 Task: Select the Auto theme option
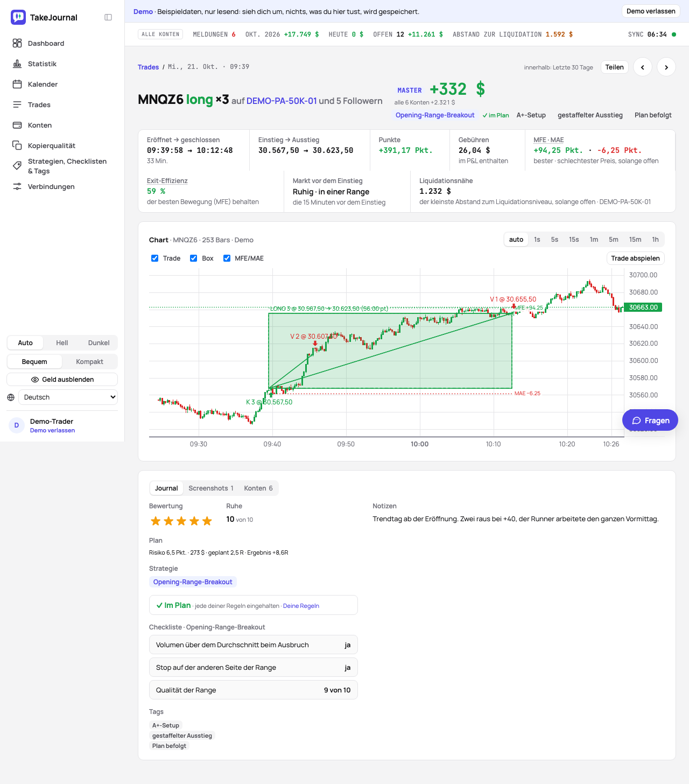click(x=25, y=343)
